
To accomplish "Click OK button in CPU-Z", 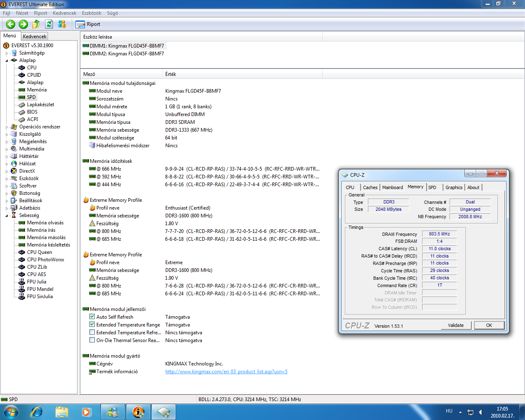I will pyautogui.click(x=489, y=325).
